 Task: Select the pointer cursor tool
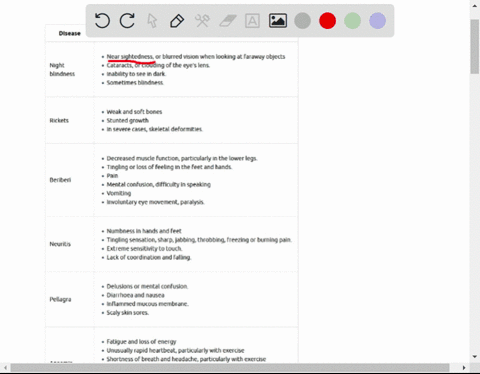click(152, 21)
